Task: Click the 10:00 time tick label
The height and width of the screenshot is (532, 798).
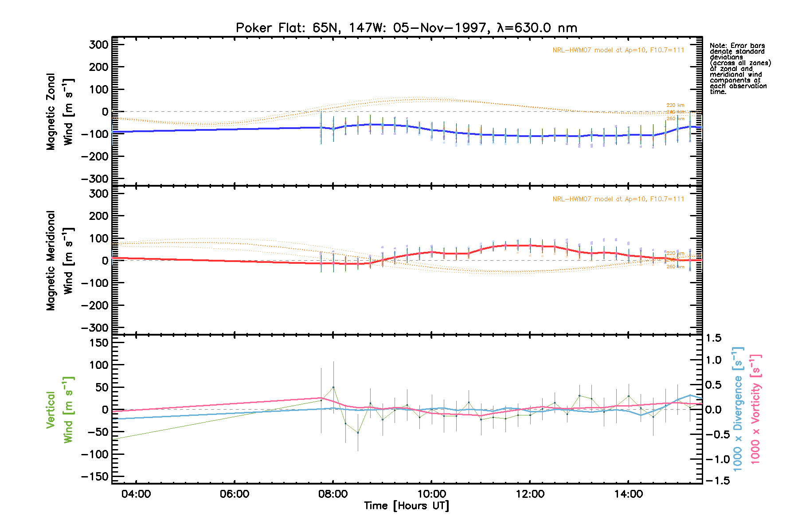Action: pyautogui.click(x=431, y=494)
